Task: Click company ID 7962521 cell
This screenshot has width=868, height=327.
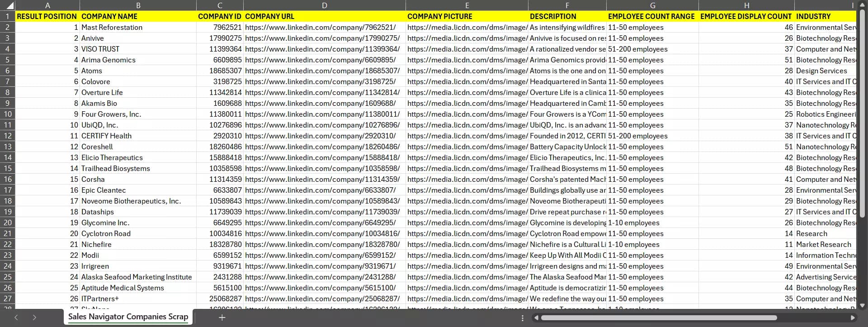Action: click(220, 27)
